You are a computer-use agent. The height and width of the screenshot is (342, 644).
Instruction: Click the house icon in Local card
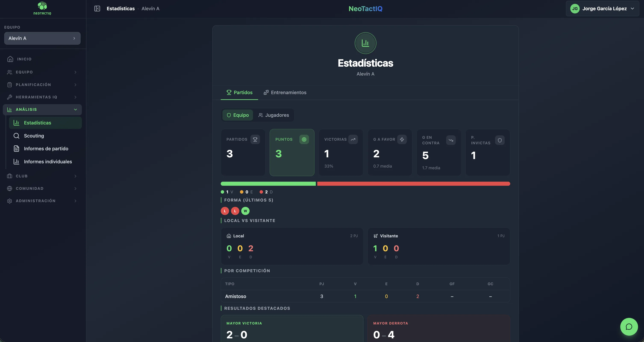click(x=228, y=236)
